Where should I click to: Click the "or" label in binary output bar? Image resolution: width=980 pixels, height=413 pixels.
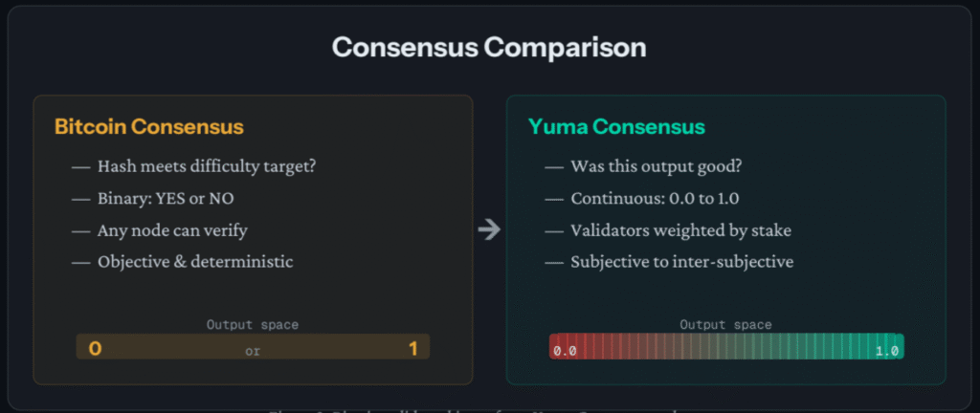pyautogui.click(x=253, y=351)
